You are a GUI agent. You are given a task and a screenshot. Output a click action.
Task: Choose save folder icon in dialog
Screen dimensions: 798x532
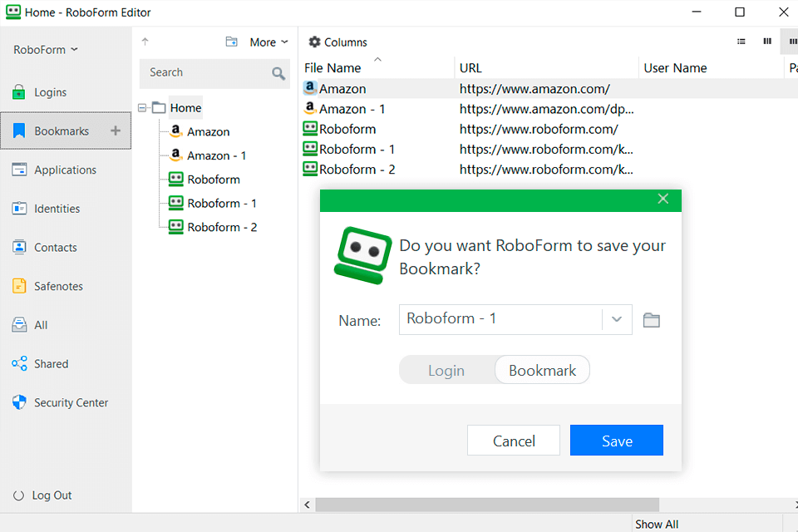[652, 320]
